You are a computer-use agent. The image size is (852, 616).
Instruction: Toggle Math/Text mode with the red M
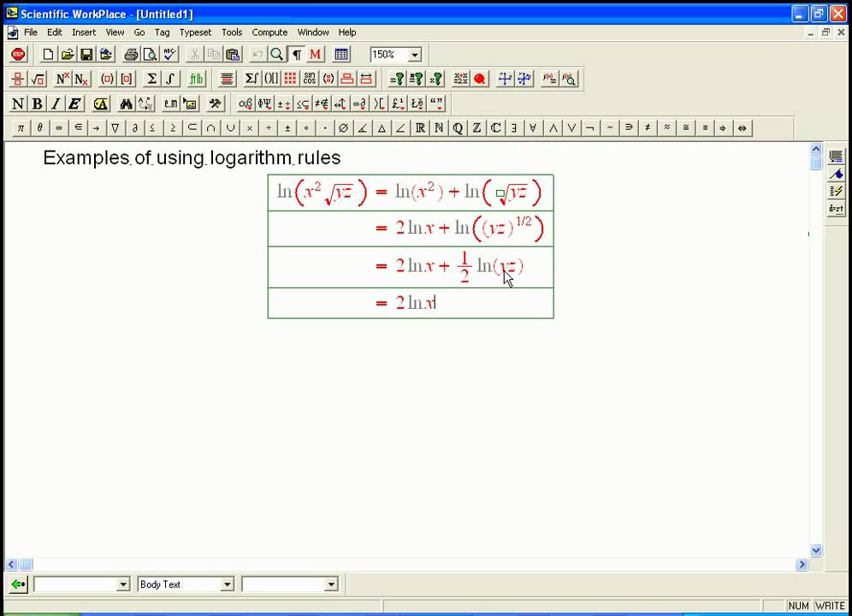315,55
